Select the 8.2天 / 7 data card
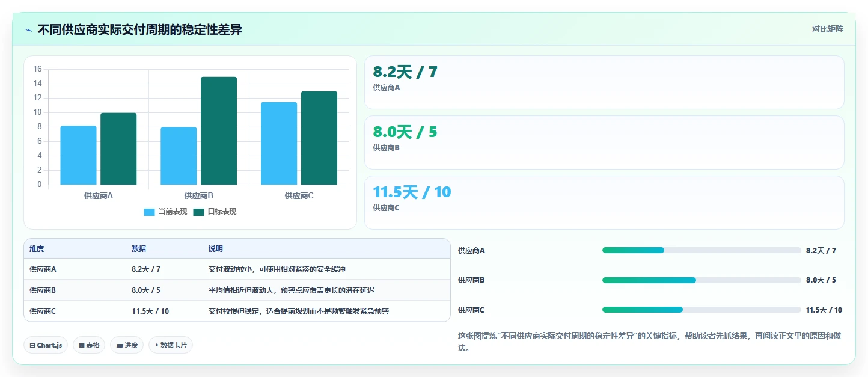Viewport: 868px width, 377px height. [604, 82]
